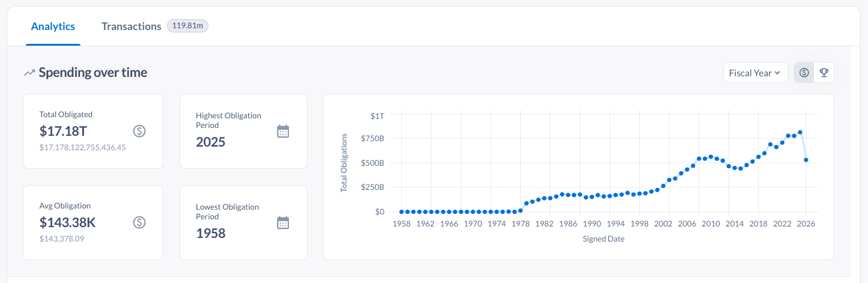
Task: Click the Avg Obligation dollar icon
Action: [x=139, y=222]
